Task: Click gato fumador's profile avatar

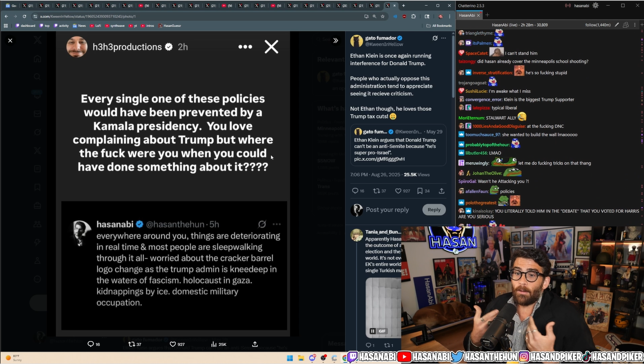Action: point(356,41)
